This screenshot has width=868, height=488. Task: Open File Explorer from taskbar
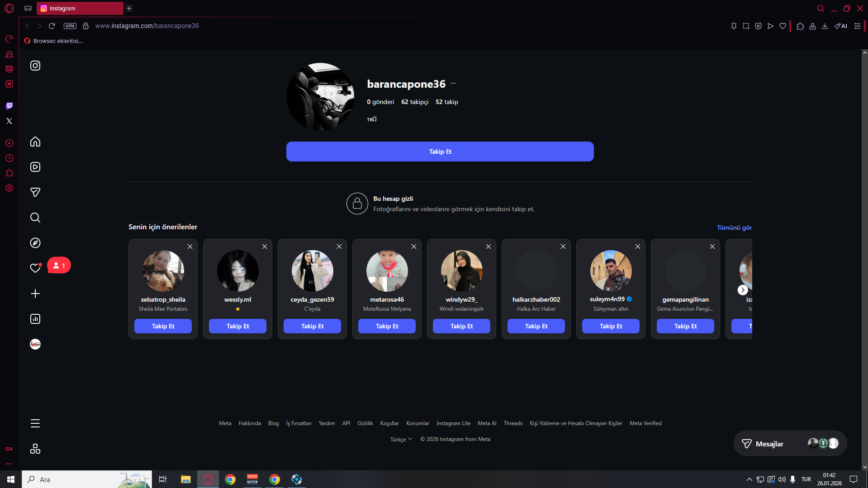[185, 479]
